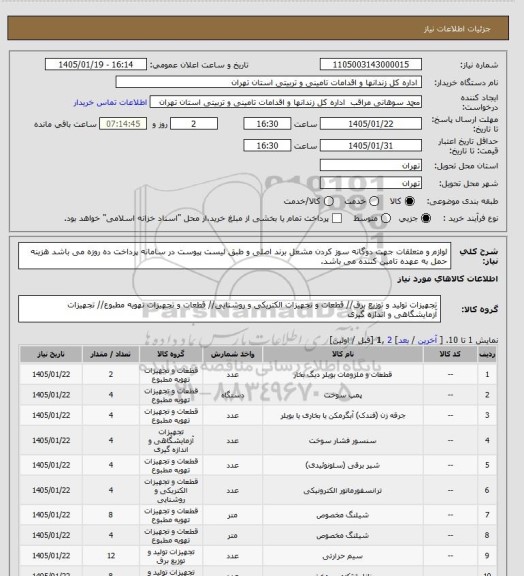
Task: Select the کالا radio button
Action: point(409,201)
